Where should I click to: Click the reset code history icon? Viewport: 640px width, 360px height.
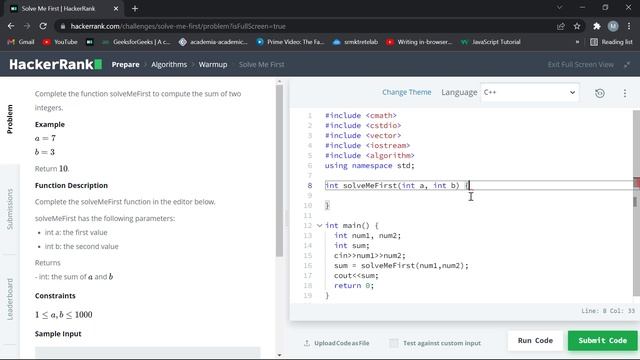point(600,93)
